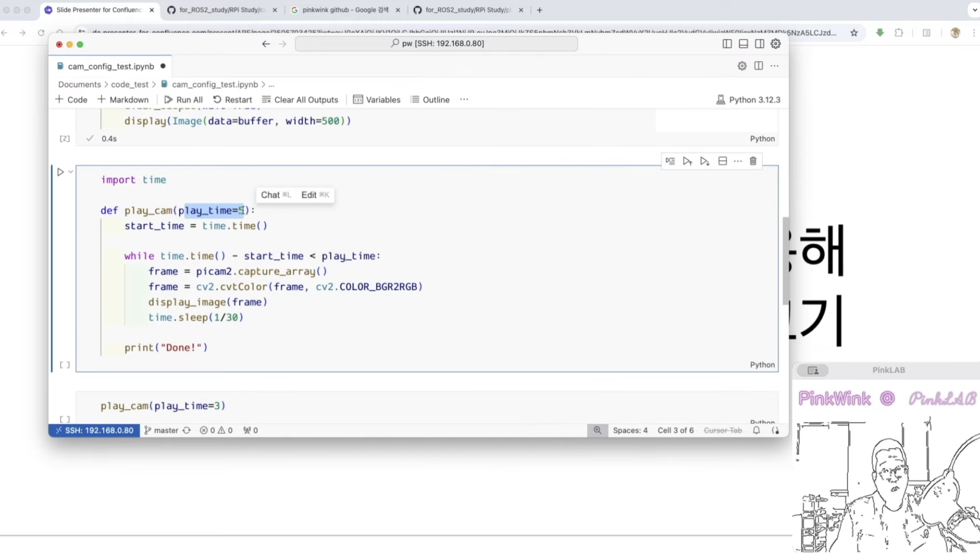Viewport: 980px width, 558px height.
Task: Select the cam_config_test.ipynb editor tab
Action: point(110,66)
